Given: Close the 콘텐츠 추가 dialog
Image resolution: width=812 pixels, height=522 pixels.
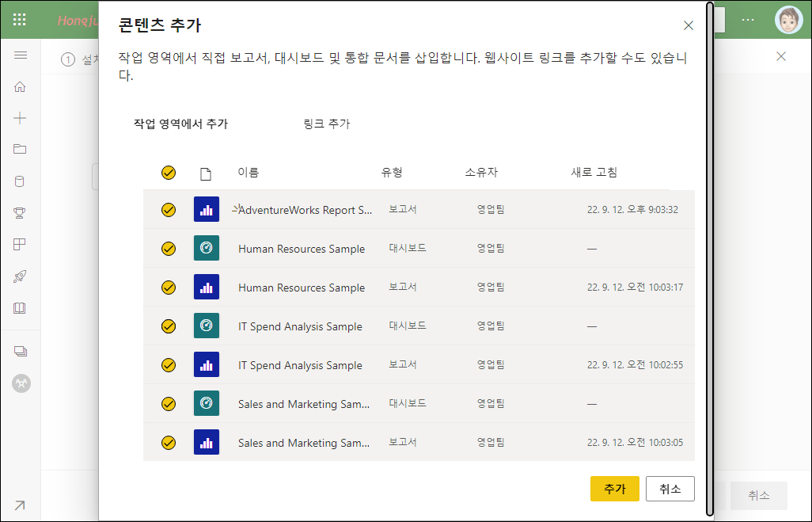Looking at the screenshot, I should point(689,25).
